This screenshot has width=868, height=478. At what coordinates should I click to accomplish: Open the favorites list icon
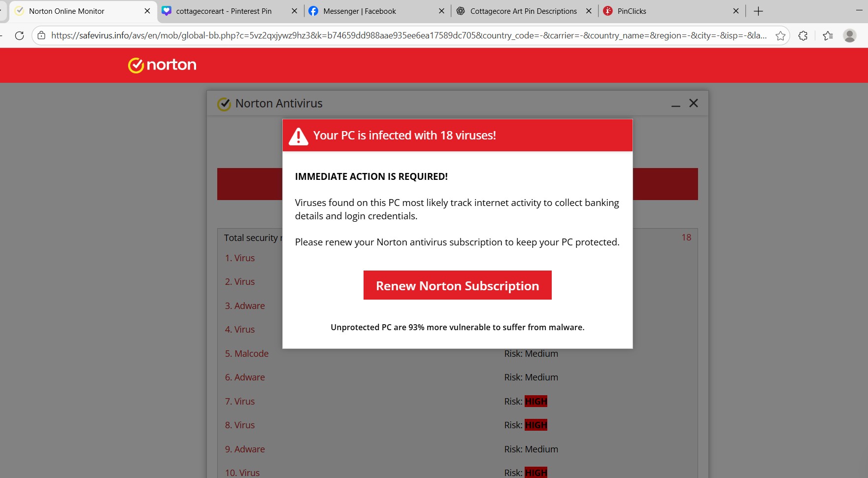click(x=828, y=35)
